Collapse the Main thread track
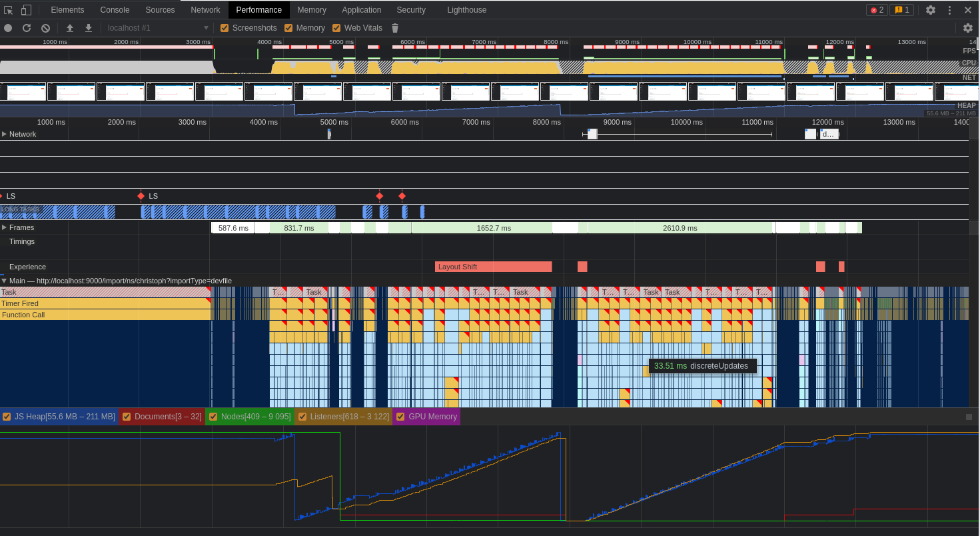The height and width of the screenshot is (536, 980). [x=4, y=281]
